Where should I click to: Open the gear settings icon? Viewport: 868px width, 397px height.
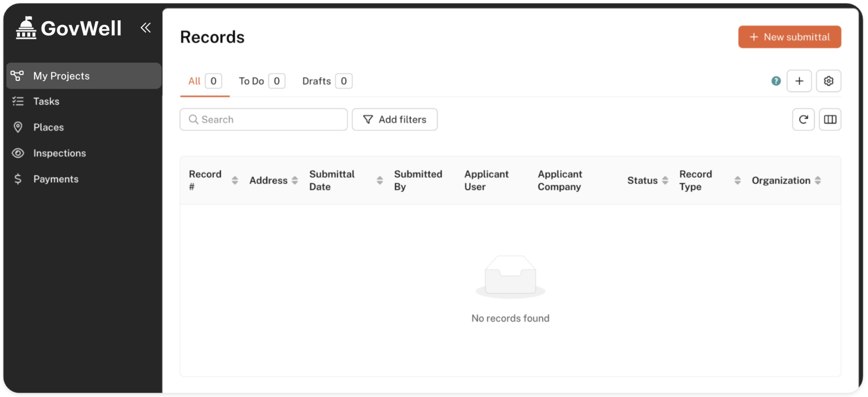pyautogui.click(x=828, y=81)
